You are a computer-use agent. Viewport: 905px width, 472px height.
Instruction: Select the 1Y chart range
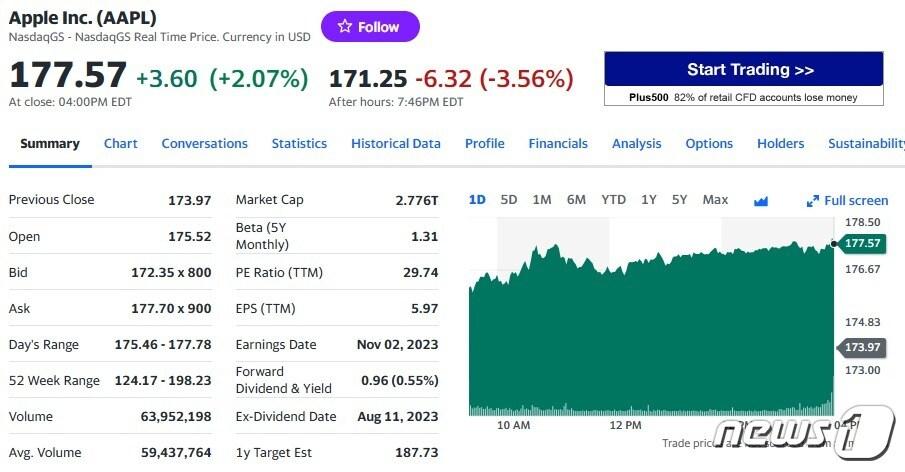649,200
